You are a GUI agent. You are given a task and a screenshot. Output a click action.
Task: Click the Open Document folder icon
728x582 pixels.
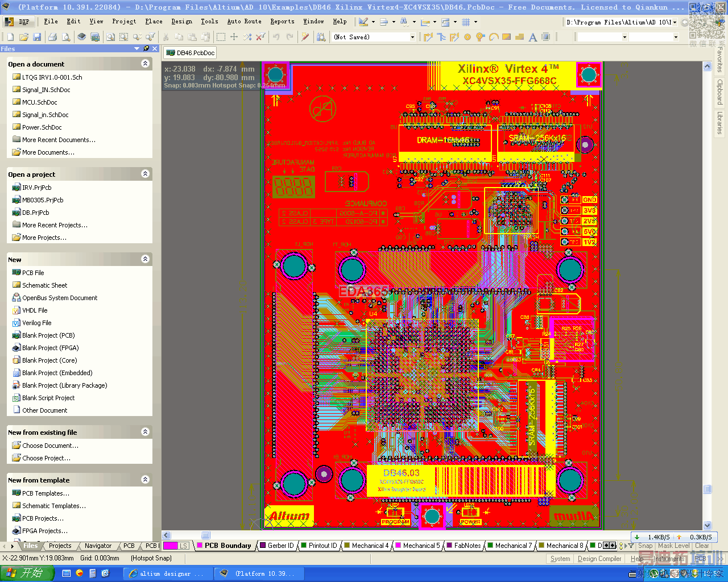[x=23, y=37]
